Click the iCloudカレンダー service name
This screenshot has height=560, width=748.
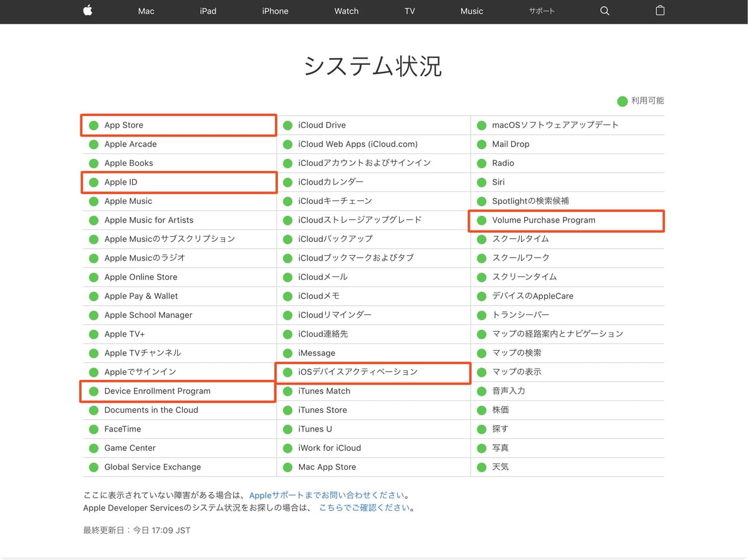pos(330,182)
